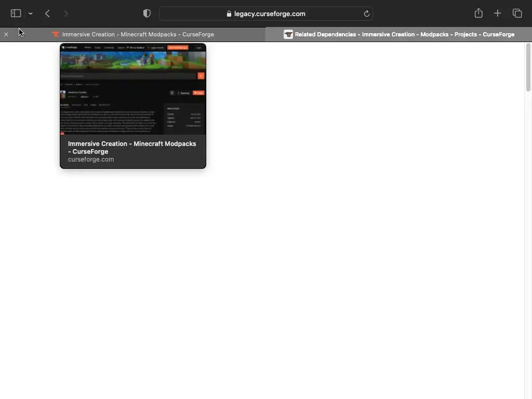Click the CurseForge favicon on first tab

(55, 34)
